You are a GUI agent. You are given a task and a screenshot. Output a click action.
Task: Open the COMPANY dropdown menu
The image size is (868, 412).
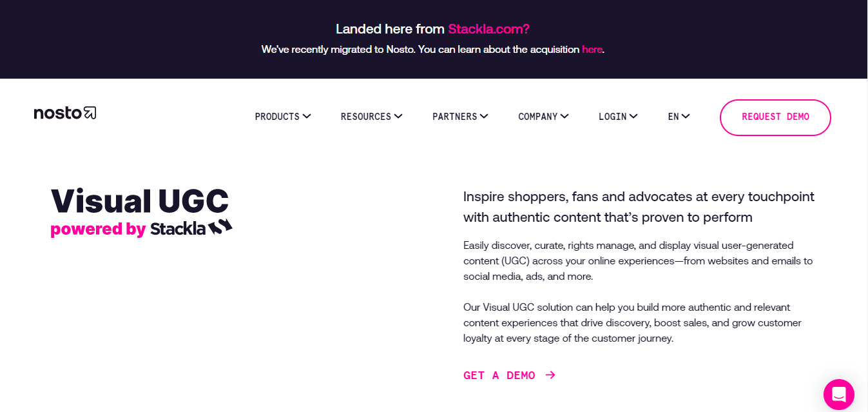(x=538, y=117)
